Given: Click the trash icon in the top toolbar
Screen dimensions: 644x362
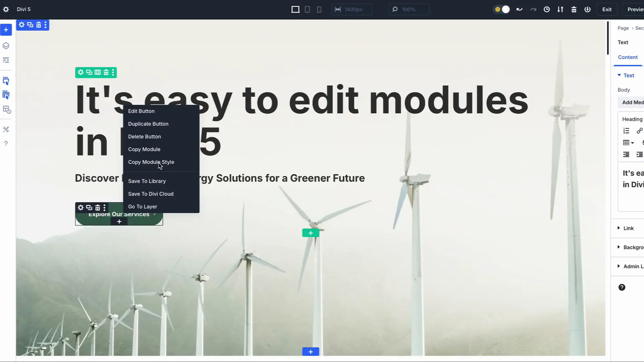Looking at the screenshot, I should point(574,9).
